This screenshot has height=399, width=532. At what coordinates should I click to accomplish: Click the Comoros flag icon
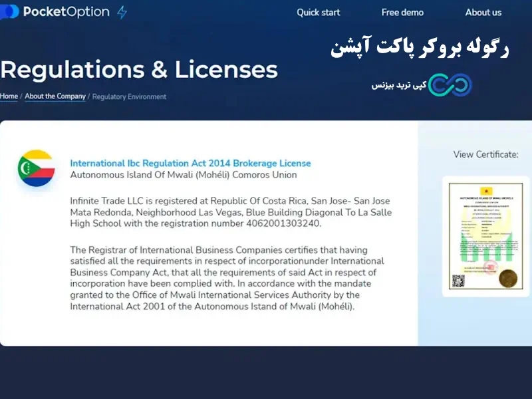click(x=36, y=168)
